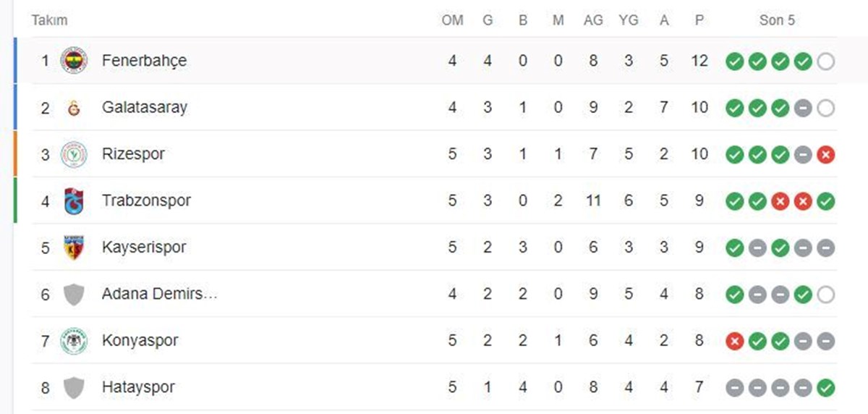Click the Trabzonspor team crest
This screenshot has width=868, height=414.
74,200
